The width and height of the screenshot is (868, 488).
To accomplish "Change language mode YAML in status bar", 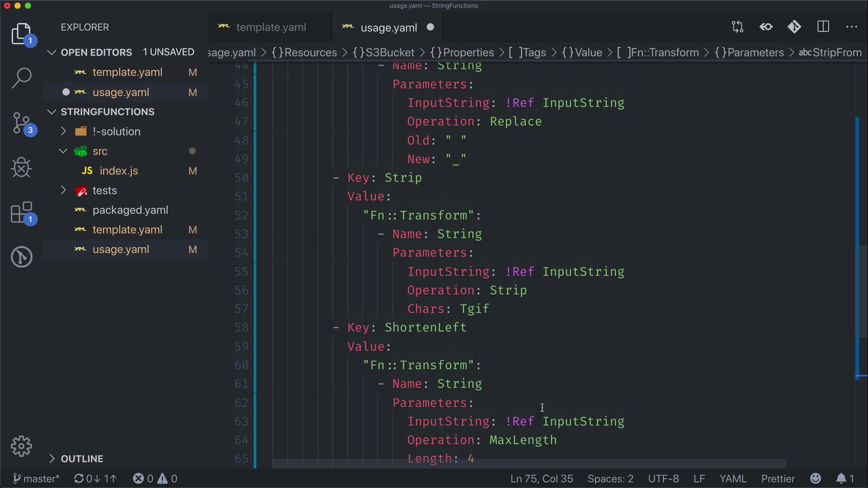I will 732,479.
